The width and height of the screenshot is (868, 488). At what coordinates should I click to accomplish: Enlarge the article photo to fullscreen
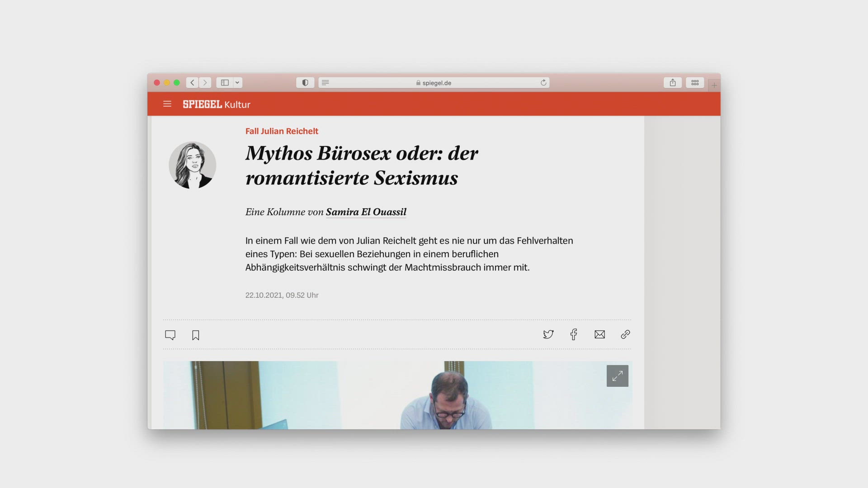click(617, 376)
